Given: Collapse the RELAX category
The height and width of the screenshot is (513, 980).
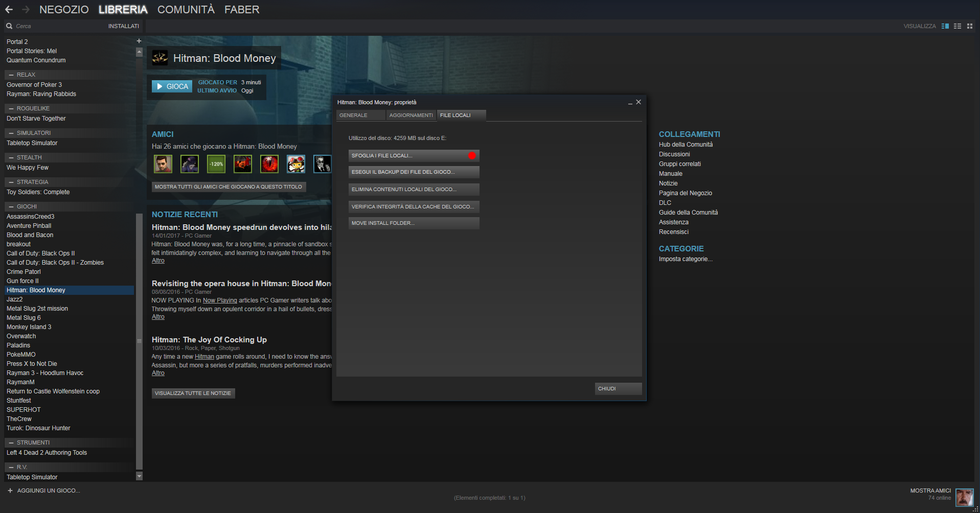Looking at the screenshot, I should (x=11, y=75).
